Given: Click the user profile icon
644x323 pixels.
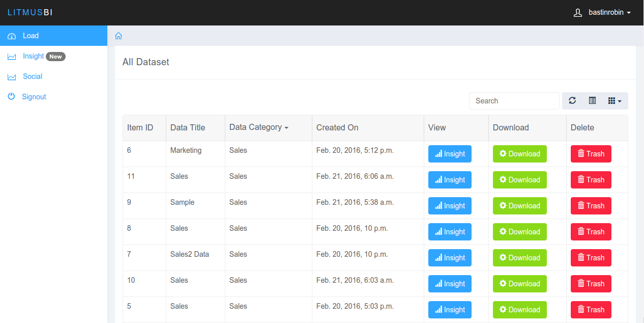Looking at the screenshot, I should pos(578,13).
